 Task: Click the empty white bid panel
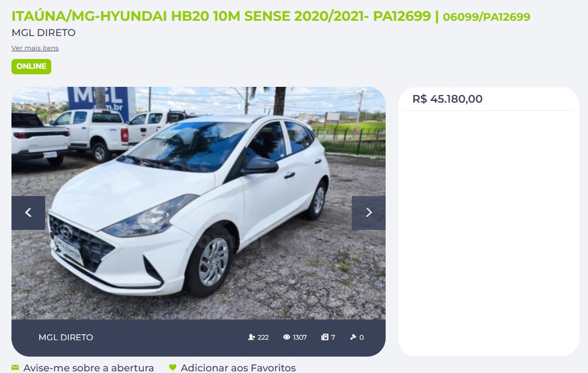click(489, 233)
